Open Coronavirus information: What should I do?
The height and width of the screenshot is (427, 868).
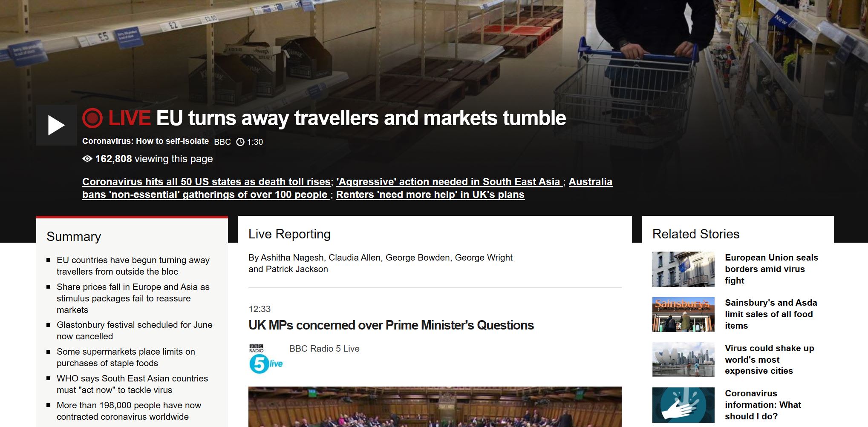[763, 405]
